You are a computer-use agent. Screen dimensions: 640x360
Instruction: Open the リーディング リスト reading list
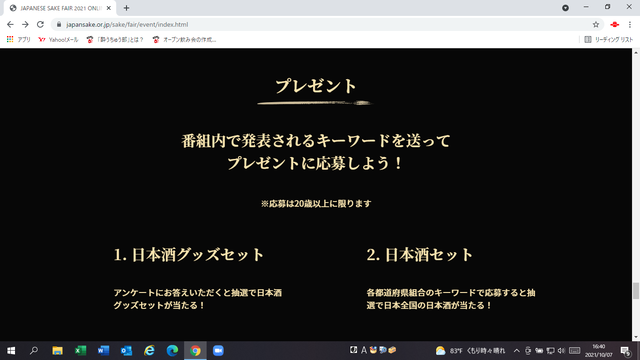click(609, 40)
